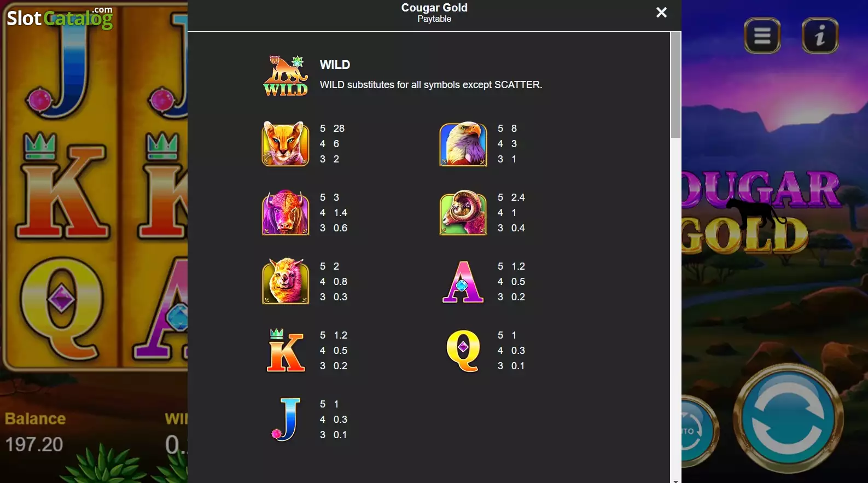Viewport: 868px width, 483px height.
Task: Click the scrollbar down arrow
Action: click(x=676, y=480)
